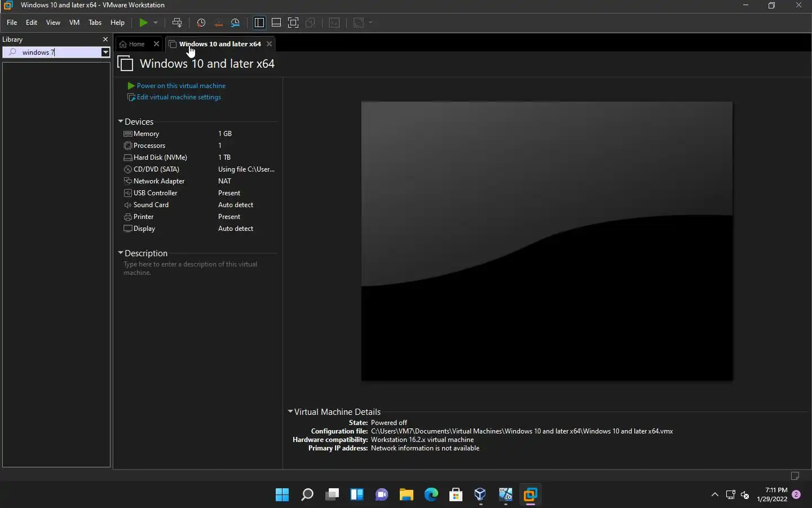Select the Processors device row
The width and height of the screenshot is (812, 508).
tap(200, 146)
